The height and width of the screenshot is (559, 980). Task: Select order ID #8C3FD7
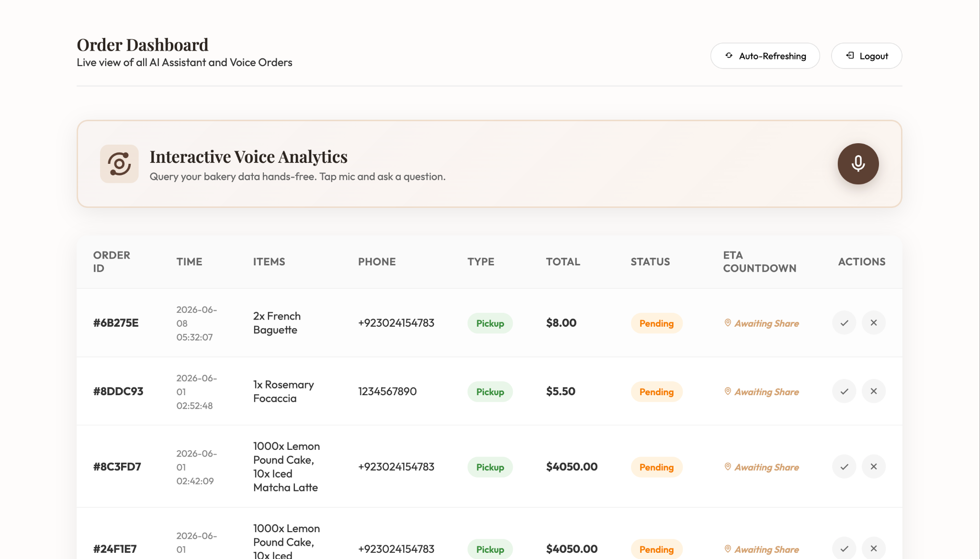click(x=117, y=467)
